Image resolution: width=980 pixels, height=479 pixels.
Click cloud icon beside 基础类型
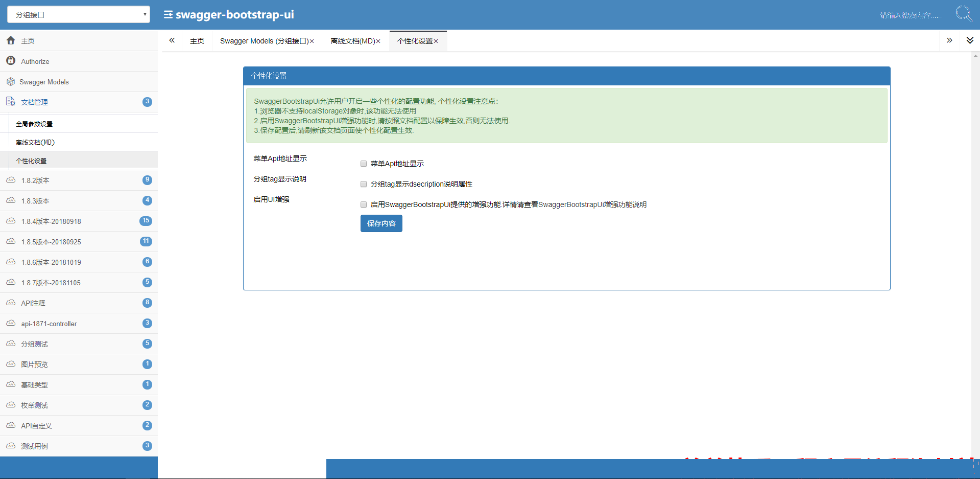pos(11,384)
